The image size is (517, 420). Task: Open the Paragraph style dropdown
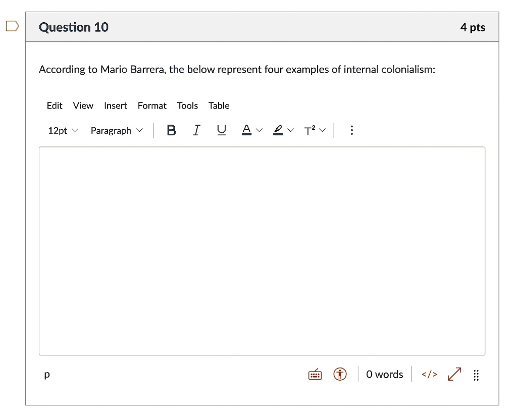115,130
